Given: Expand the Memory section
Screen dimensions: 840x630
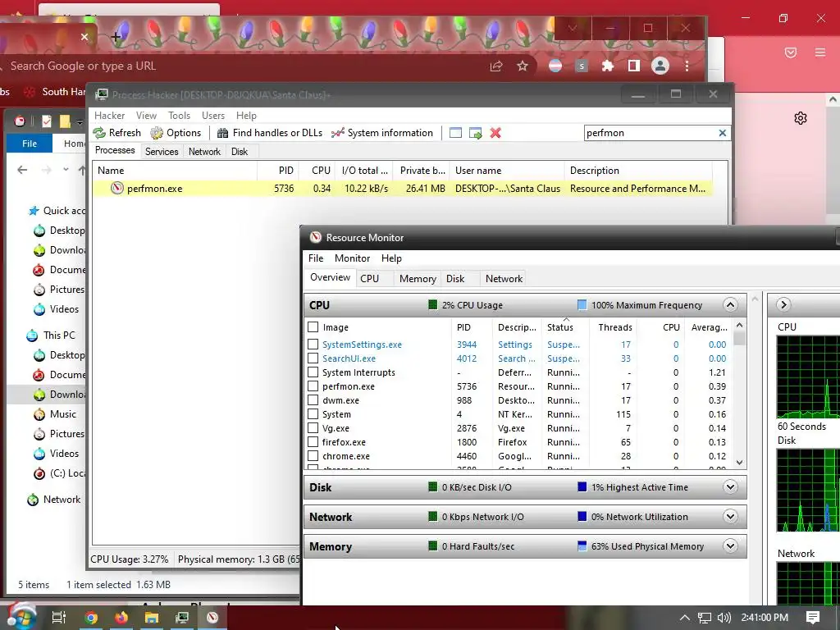Looking at the screenshot, I should point(729,546).
